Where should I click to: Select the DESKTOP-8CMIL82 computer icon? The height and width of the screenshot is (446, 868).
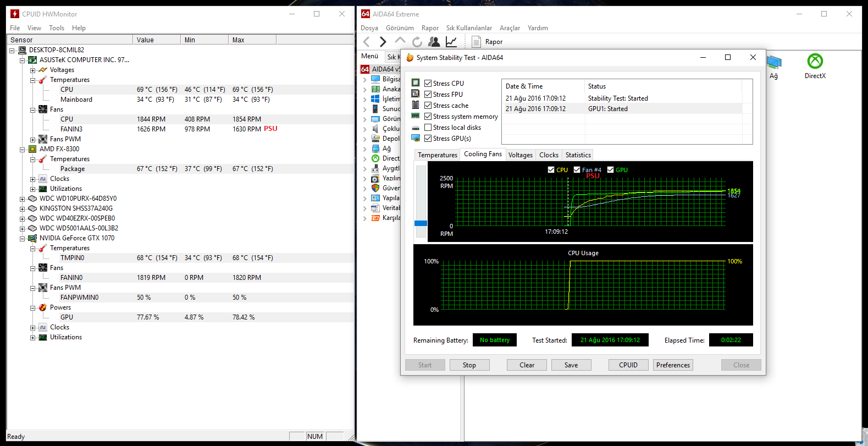(22, 50)
